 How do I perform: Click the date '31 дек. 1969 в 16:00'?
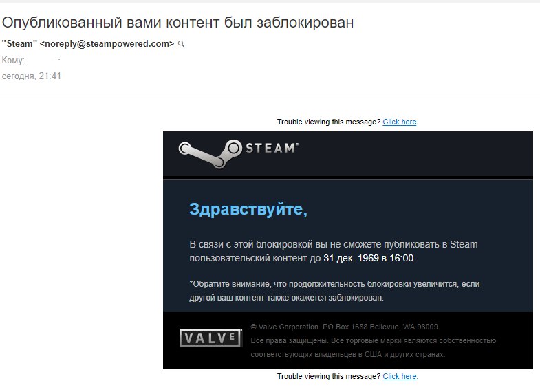click(x=368, y=258)
